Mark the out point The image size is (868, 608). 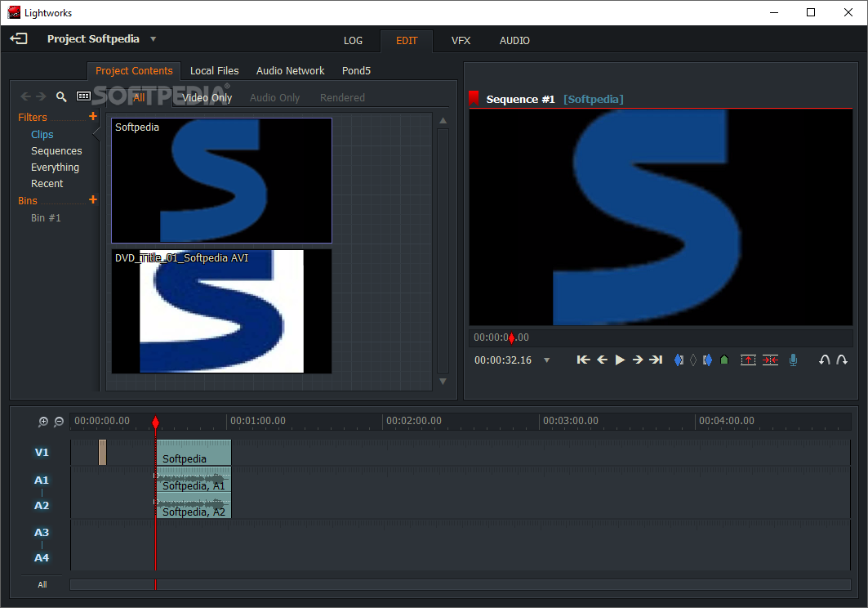point(707,360)
